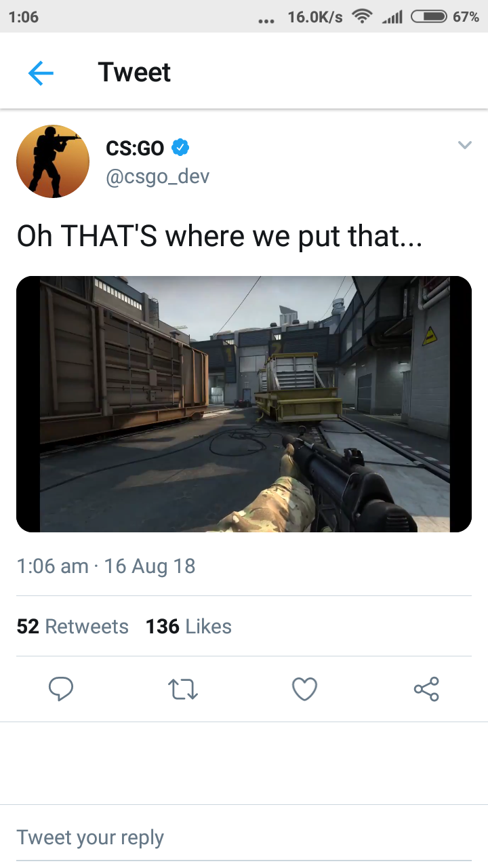Screen dimensions: 488x868
Task: Like the tweet with the heart icon
Action: pos(304,690)
